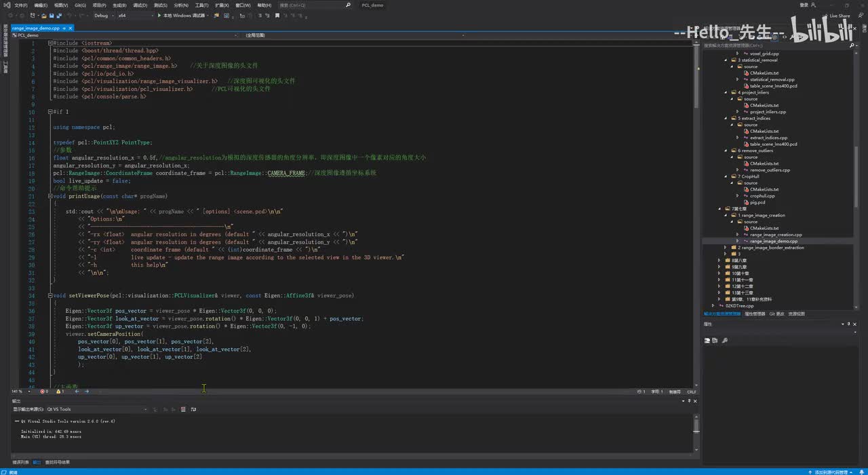Switch to the 属性管理器 tab
The image size is (868, 475).
[755, 314]
